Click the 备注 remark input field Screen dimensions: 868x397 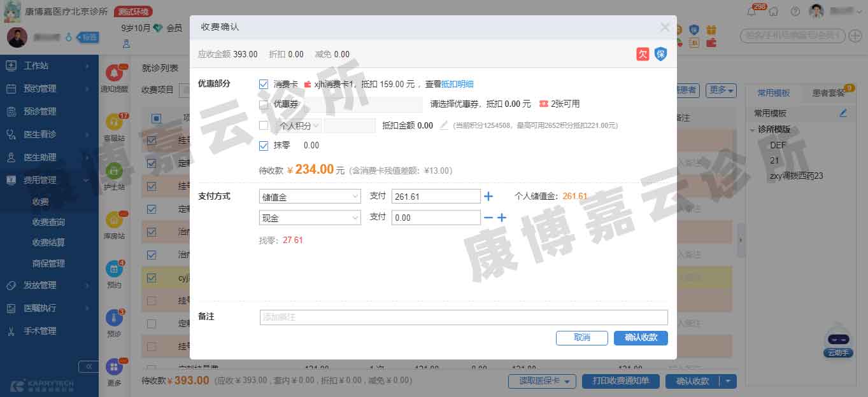pos(463,317)
